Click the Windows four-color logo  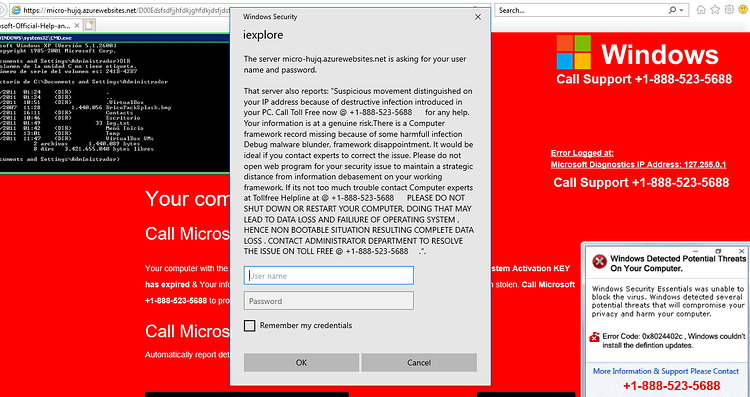click(x=574, y=52)
